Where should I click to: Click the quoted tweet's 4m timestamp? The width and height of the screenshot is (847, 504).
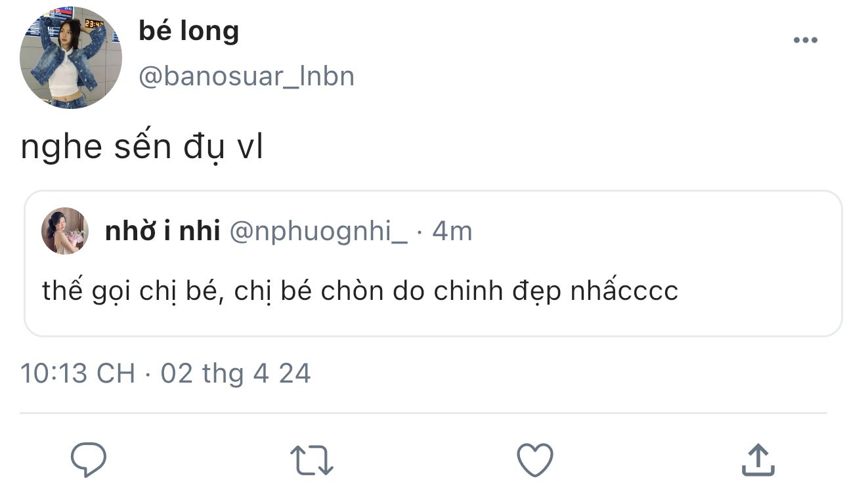[452, 231]
